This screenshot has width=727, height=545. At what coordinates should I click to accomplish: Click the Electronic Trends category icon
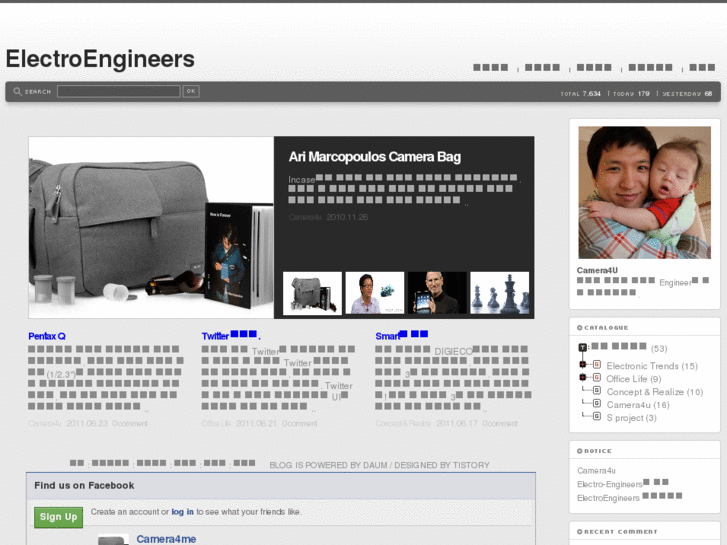597,365
